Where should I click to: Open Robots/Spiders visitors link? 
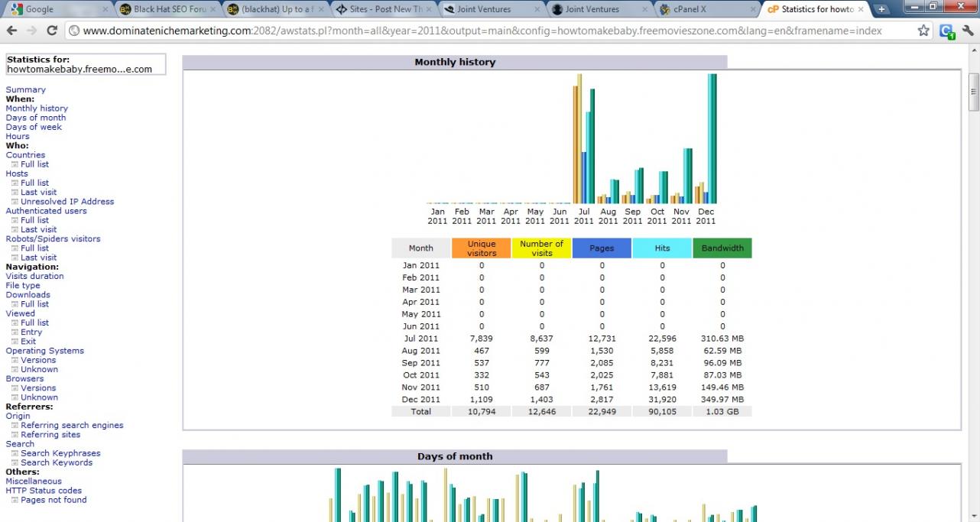pos(53,239)
